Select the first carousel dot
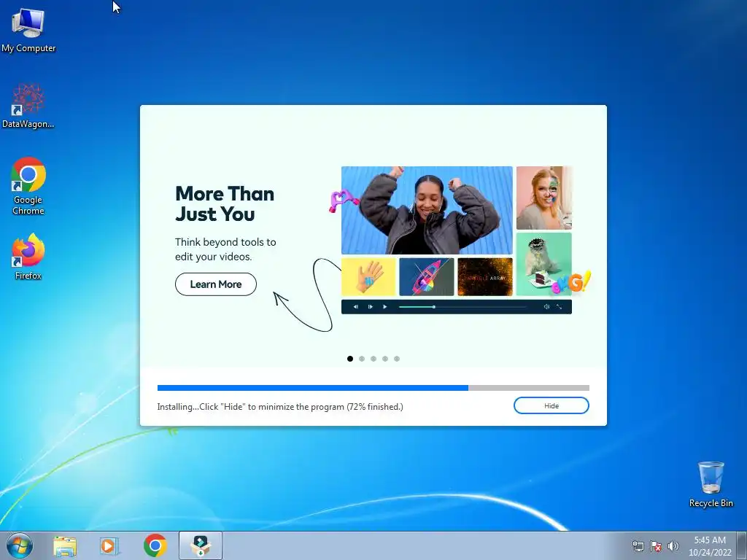This screenshot has width=747, height=560. coord(350,359)
